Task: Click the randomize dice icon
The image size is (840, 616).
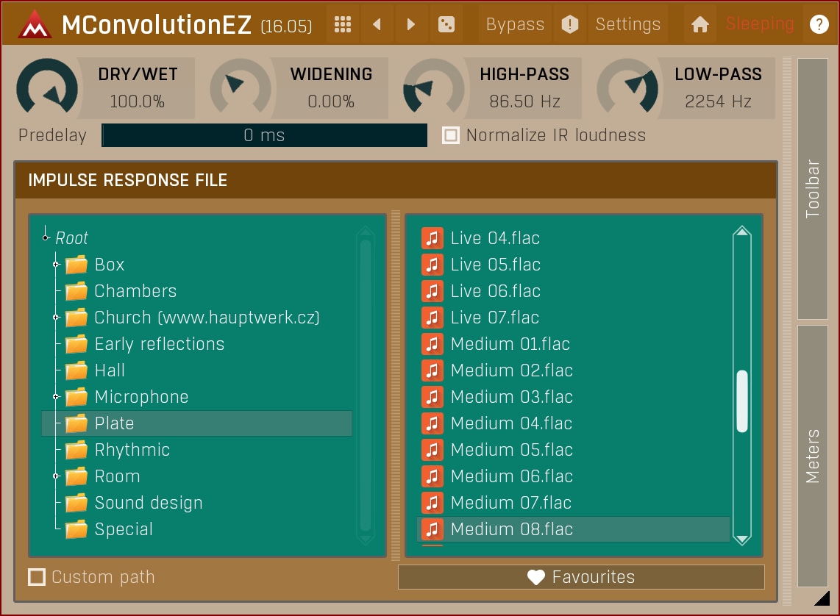Action: (x=446, y=24)
